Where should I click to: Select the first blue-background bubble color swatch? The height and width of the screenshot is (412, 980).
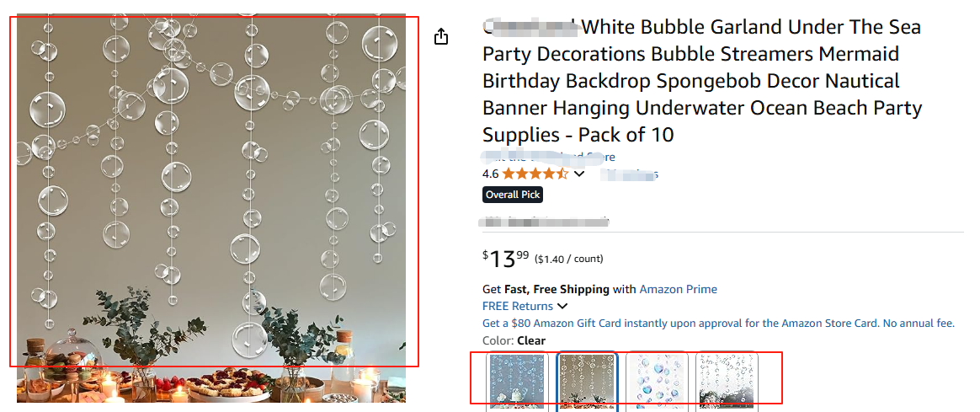517,381
